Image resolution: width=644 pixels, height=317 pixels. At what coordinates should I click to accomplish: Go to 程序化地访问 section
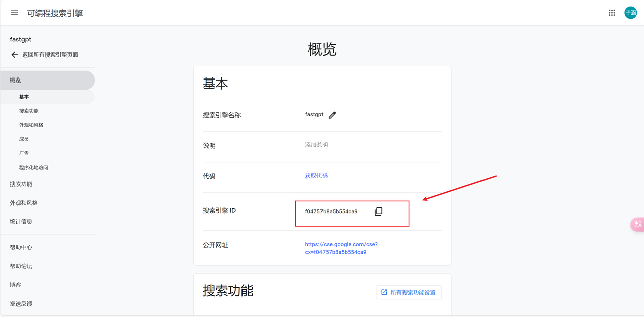click(x=34, y=167)
